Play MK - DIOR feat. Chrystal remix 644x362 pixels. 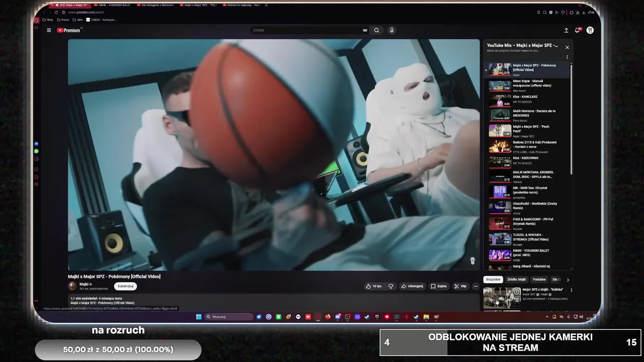pyautogui.click(x=527, y=192)
